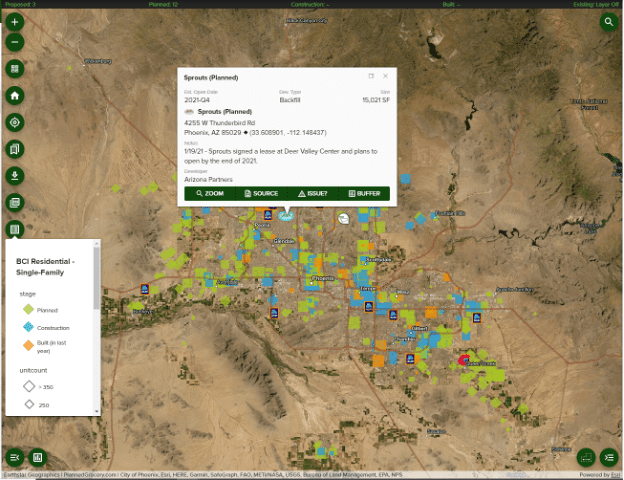Click the Built orange legend swatch

(28, 345)
